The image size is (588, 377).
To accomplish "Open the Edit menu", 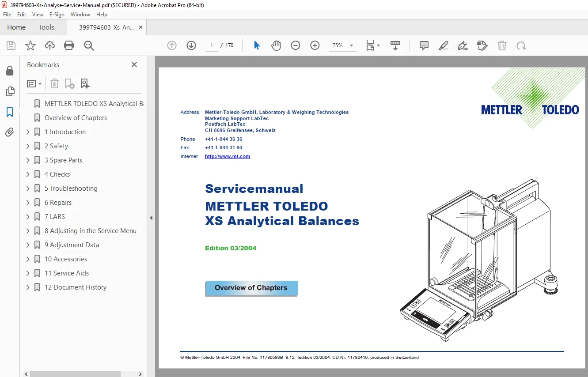I will pos(22,15).
